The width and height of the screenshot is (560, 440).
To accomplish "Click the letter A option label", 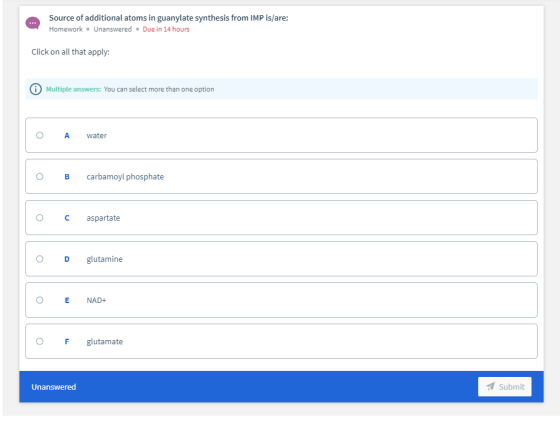I will pyautogui.click(x=67, y=135).
